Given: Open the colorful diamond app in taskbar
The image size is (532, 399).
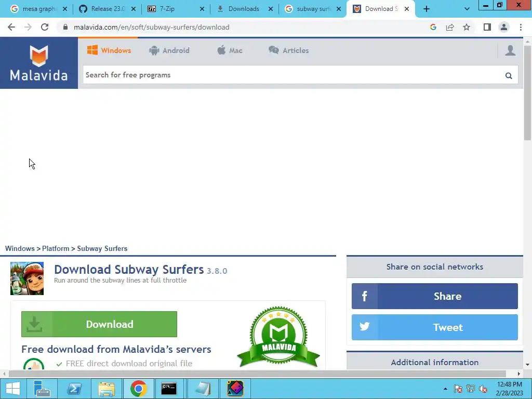Looking at the screenshot, I should point(235,389).
